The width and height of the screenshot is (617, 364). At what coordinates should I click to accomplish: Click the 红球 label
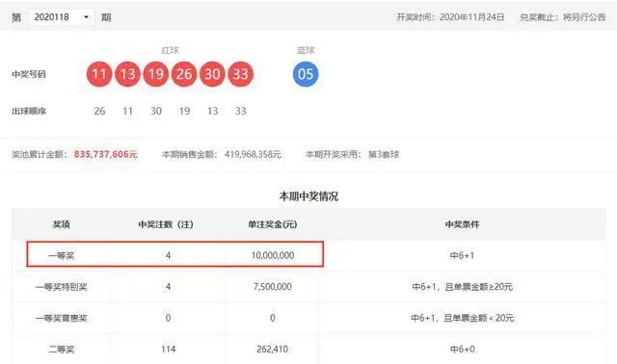(170, 50)
